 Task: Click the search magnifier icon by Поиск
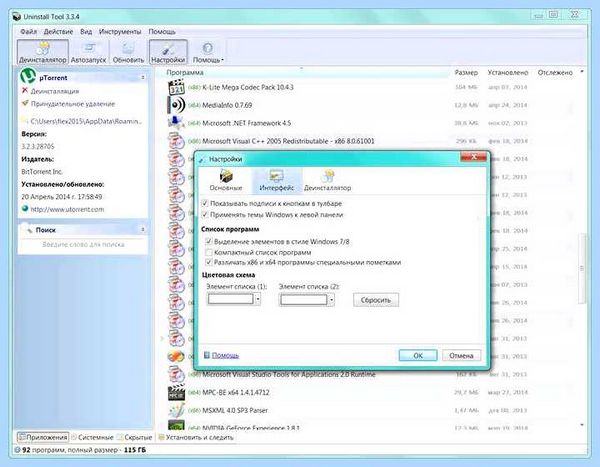tap(28, 229)
